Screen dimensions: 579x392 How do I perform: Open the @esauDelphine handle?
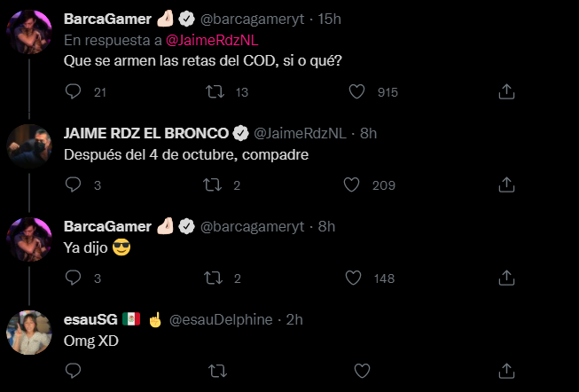(221, 319)
